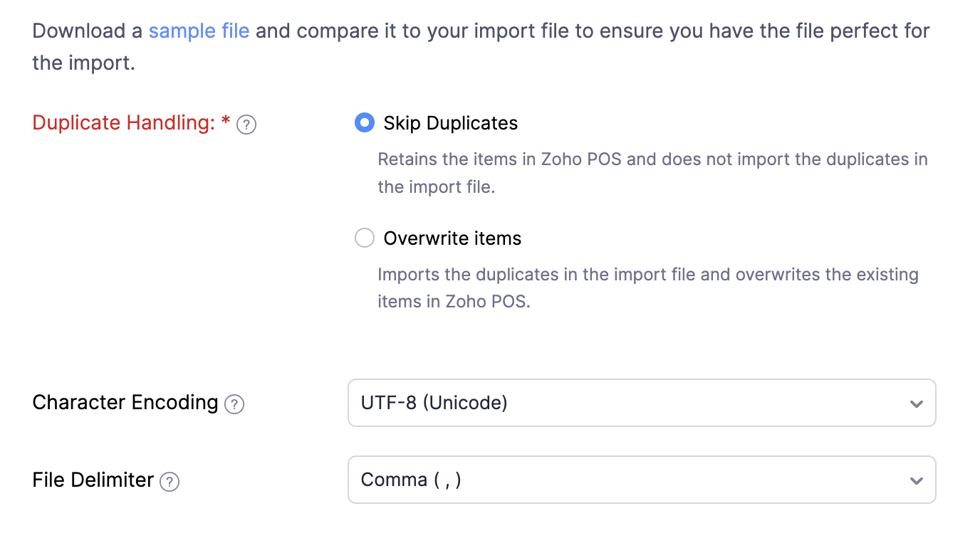The height and width of the screenshot is (538, 980).
Task: Click the "Skip Duplicates" option label
Action: coord(450,123)
